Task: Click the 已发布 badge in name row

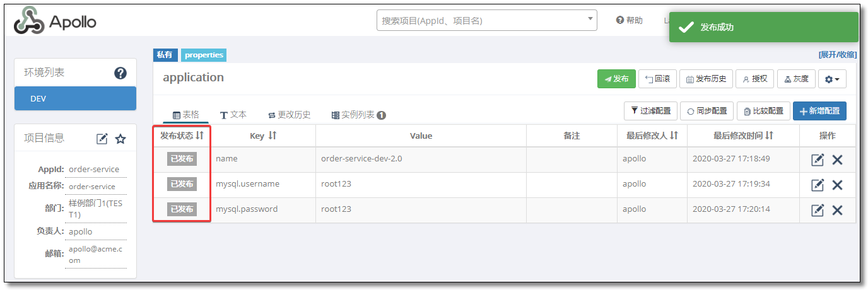Action: point(182,159)
